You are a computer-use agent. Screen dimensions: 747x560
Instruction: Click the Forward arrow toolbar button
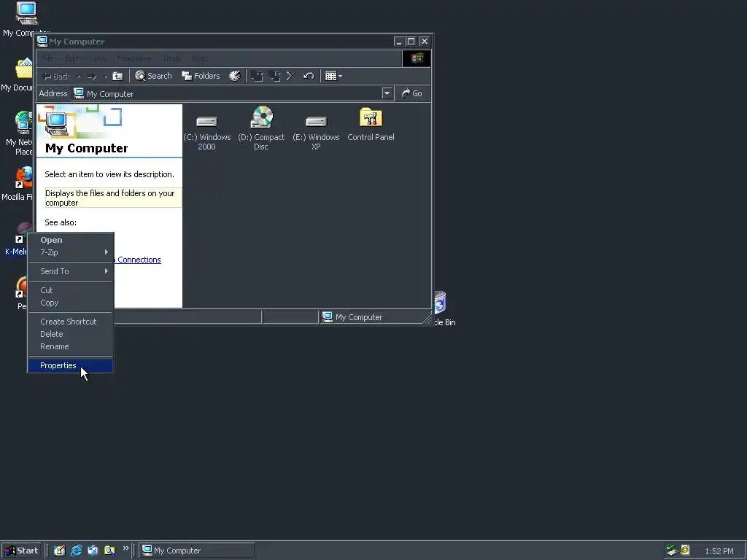(93, 76)
